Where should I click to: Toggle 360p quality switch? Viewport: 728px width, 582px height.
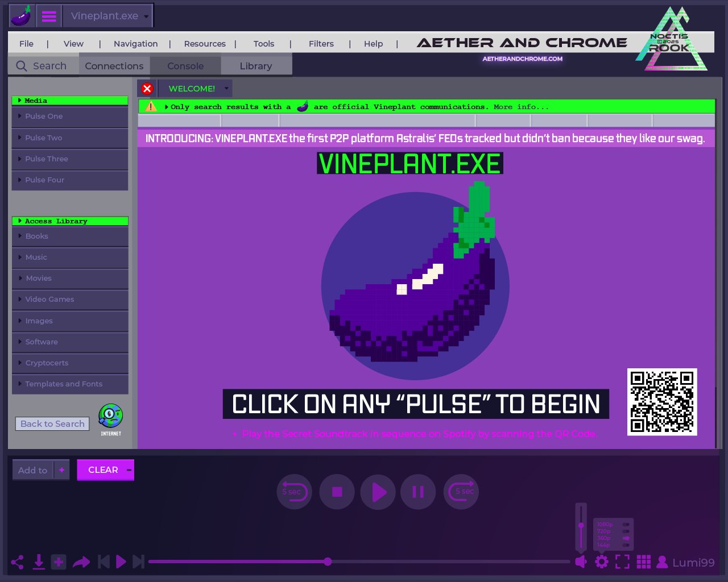point(626,538)
